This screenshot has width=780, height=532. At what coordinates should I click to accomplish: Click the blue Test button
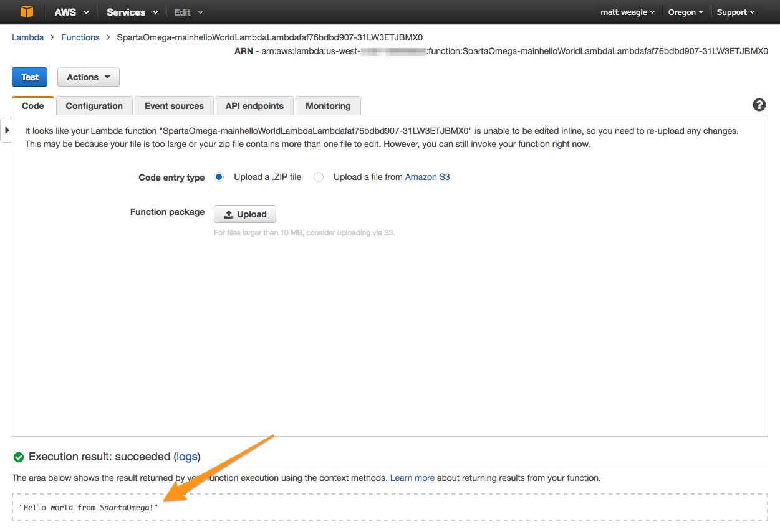click(29, 77)
